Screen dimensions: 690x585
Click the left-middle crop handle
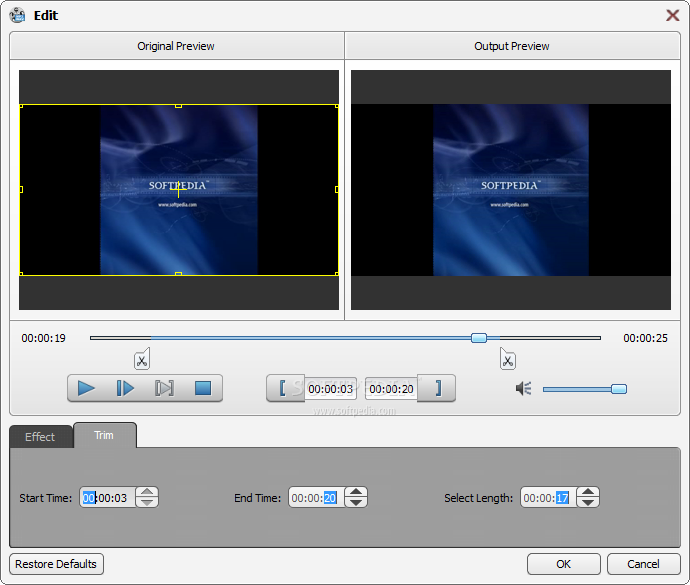pos(21,189)
